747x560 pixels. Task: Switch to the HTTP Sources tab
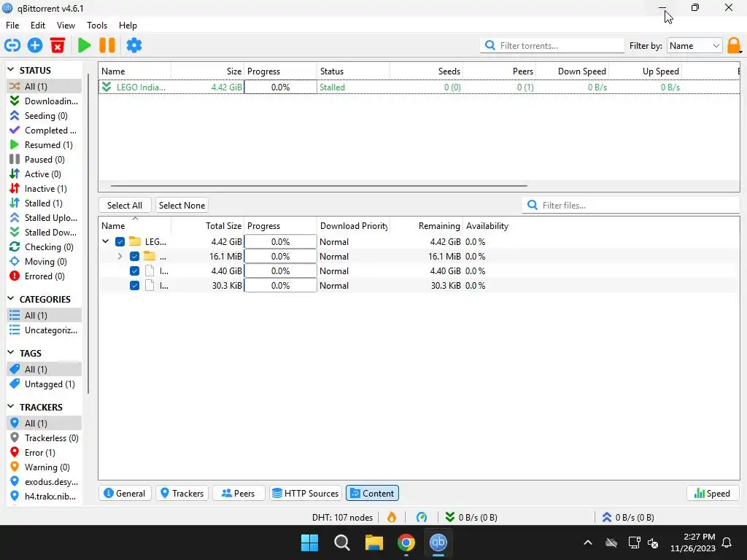pos(306,494)
